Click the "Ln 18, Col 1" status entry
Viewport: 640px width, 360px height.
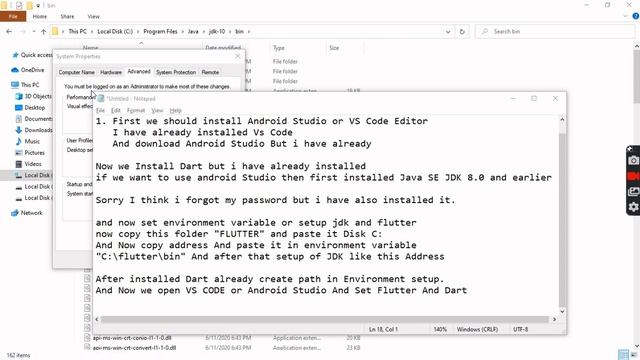click(x=383, y=329)
